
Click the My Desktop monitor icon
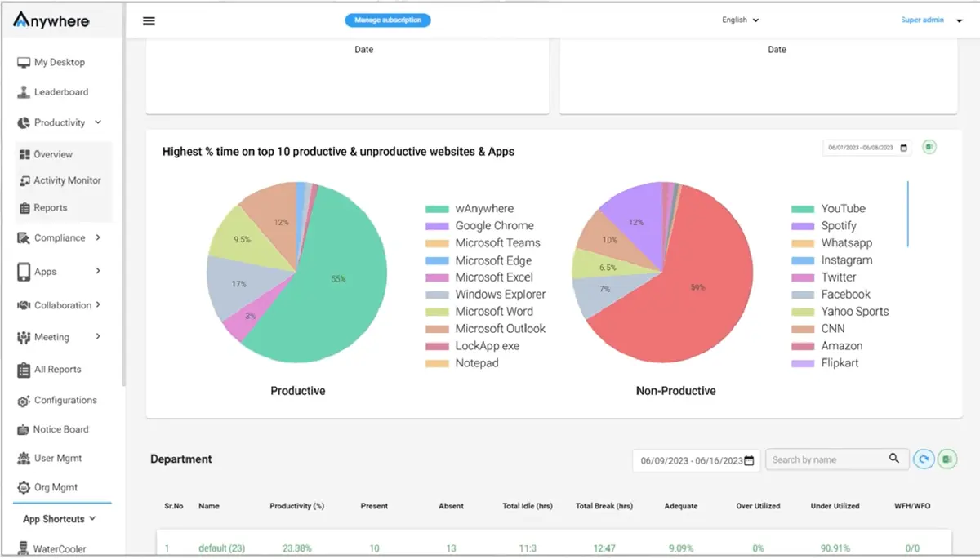pos(24,62)
